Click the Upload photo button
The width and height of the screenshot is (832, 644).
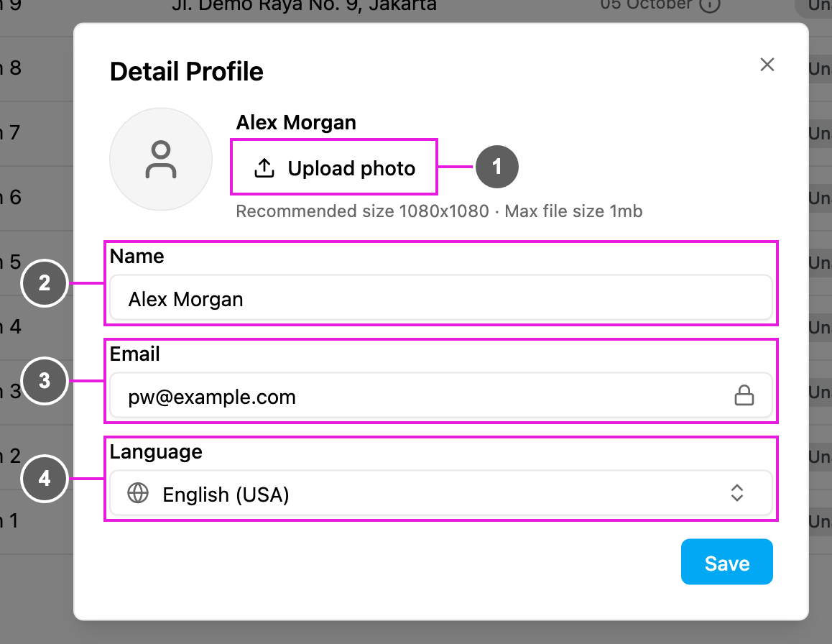[334, 167]
